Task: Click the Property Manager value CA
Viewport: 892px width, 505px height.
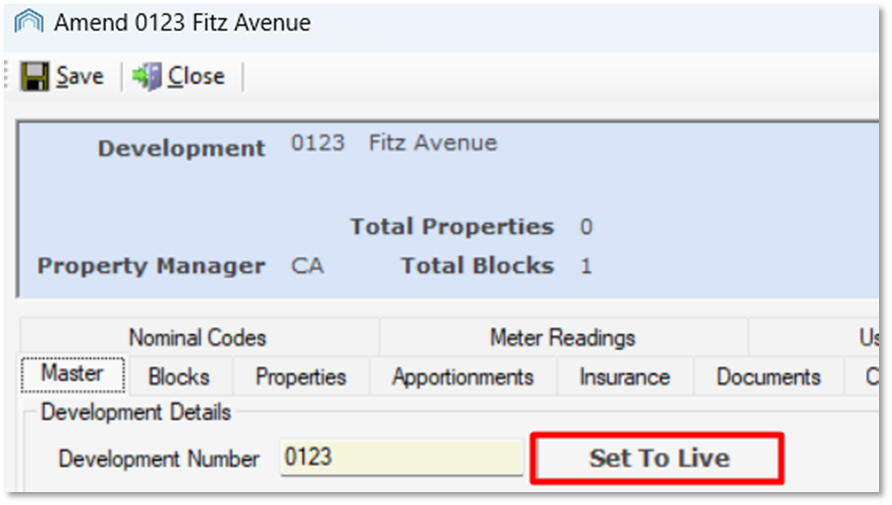Action: coord(307,266)
